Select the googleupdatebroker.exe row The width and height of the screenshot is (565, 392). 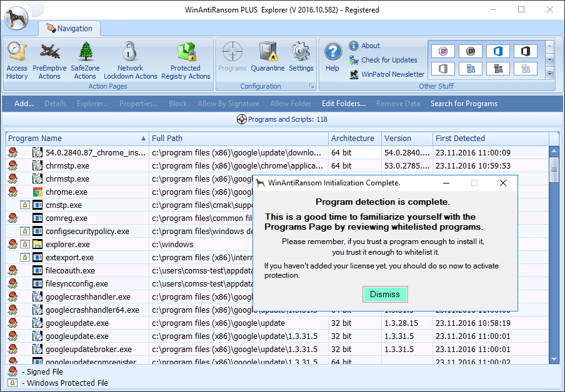click(x=277, y=349)
